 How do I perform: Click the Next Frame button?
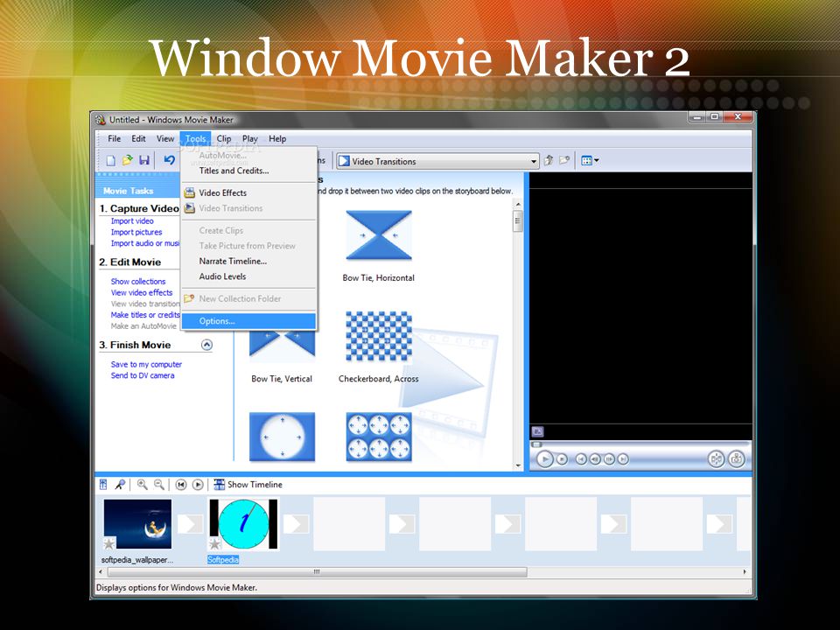(x=609, y=459)
